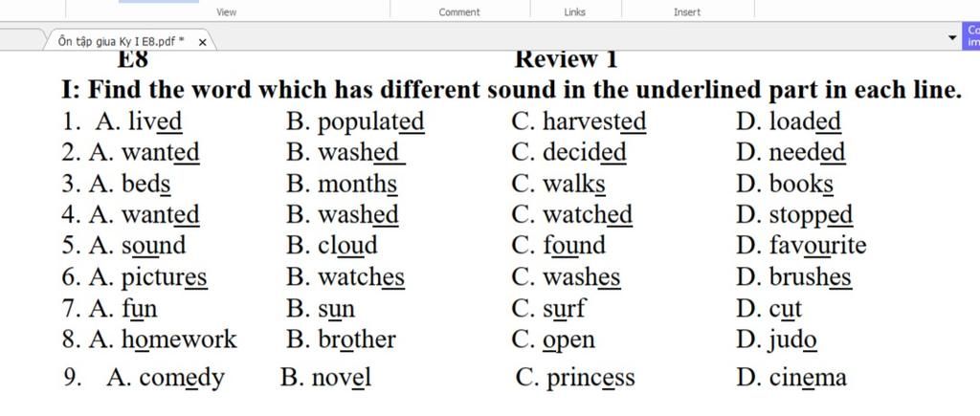Click answer option A. homework
Viewport: 980px width, 416px height.
[163, 339]
